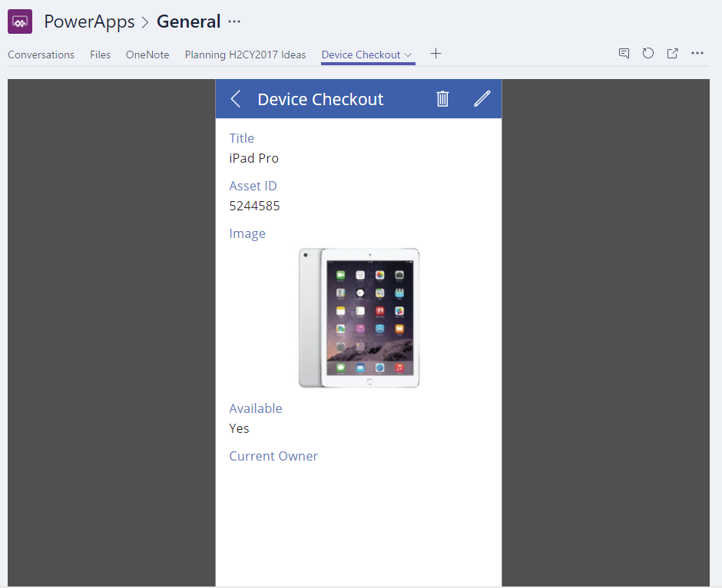722x588 pixels.
Task: Select the Device Checkout tab
Action: [361, 55]
